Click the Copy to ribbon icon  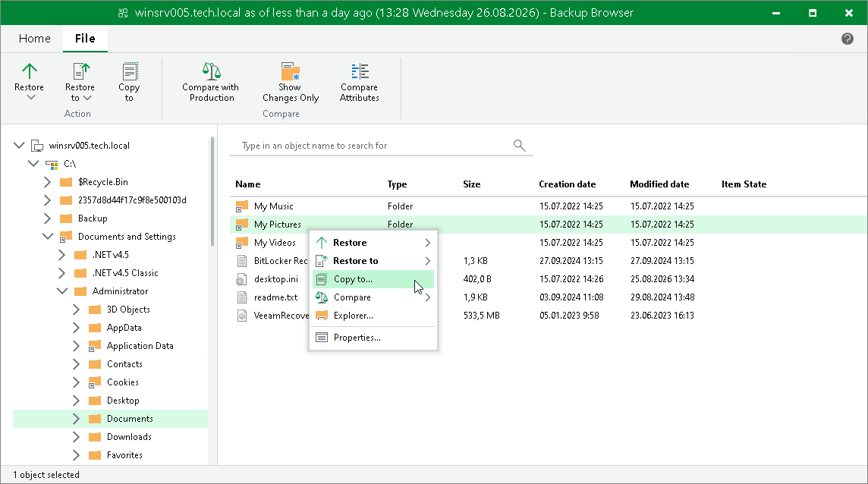130,71
